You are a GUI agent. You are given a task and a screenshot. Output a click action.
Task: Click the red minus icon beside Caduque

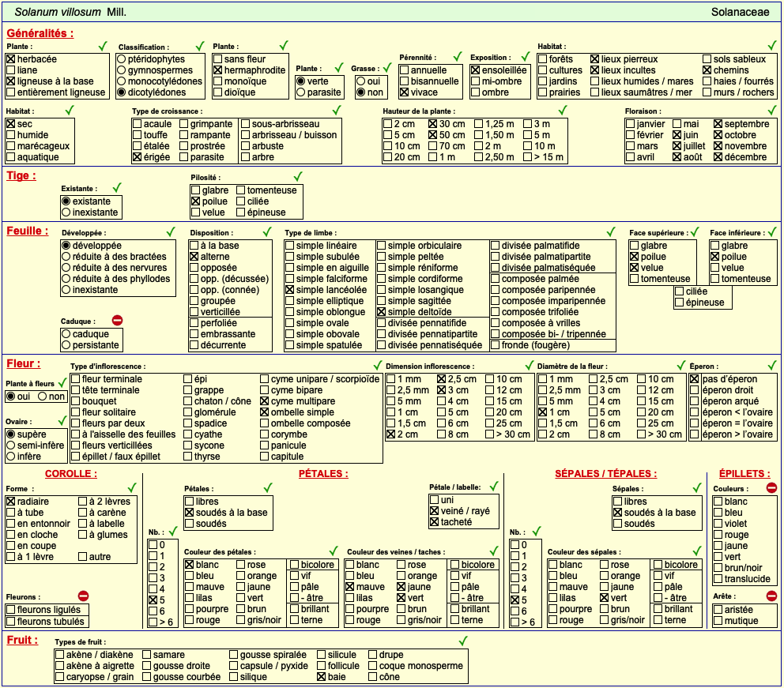point(118,320)
